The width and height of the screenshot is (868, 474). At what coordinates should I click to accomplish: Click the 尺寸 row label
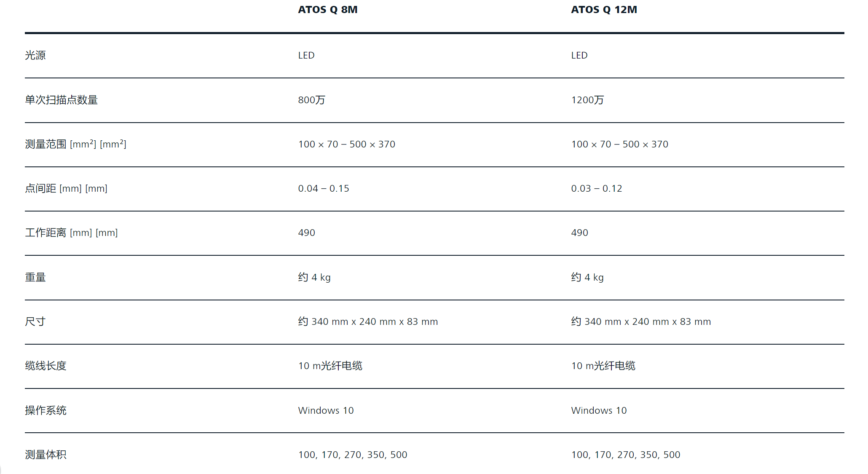(35, 321)
